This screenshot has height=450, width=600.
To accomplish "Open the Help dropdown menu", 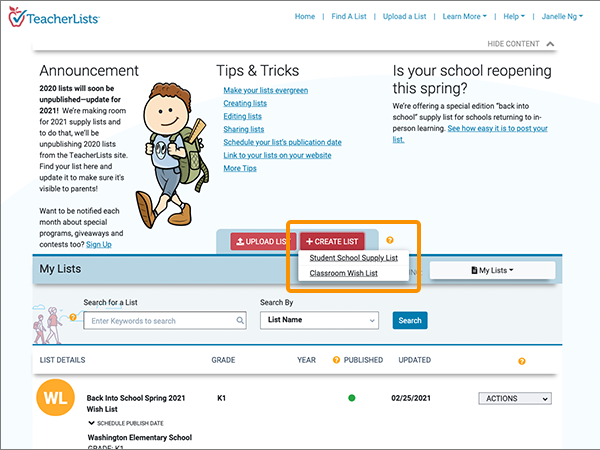I will coord(514,16).
